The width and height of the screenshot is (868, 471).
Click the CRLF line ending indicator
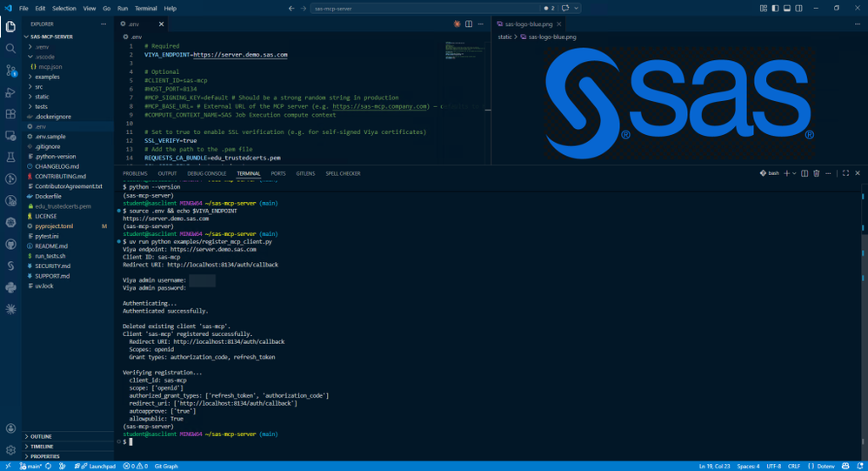pyautogui.click(x=794, y=466)
